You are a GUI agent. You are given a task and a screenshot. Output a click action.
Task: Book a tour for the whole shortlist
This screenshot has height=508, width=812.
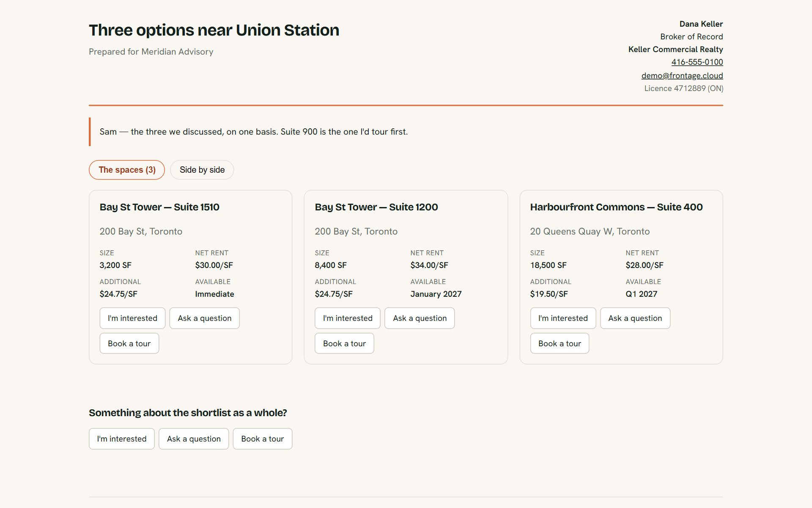click(x=262, y=439)
